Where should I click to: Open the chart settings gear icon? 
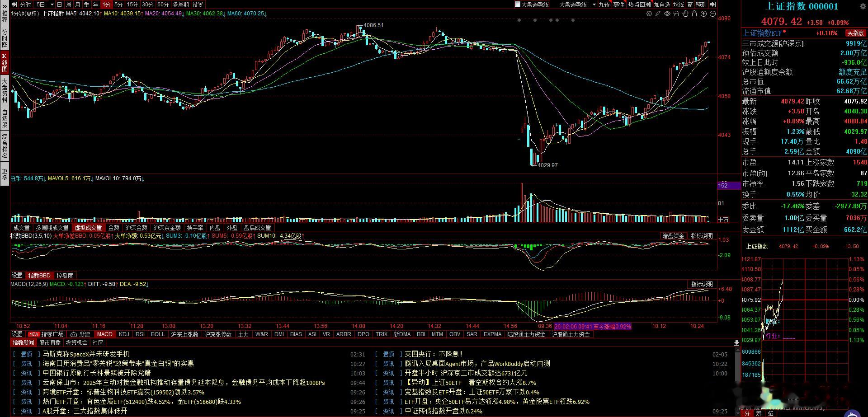tap(649, 14)
